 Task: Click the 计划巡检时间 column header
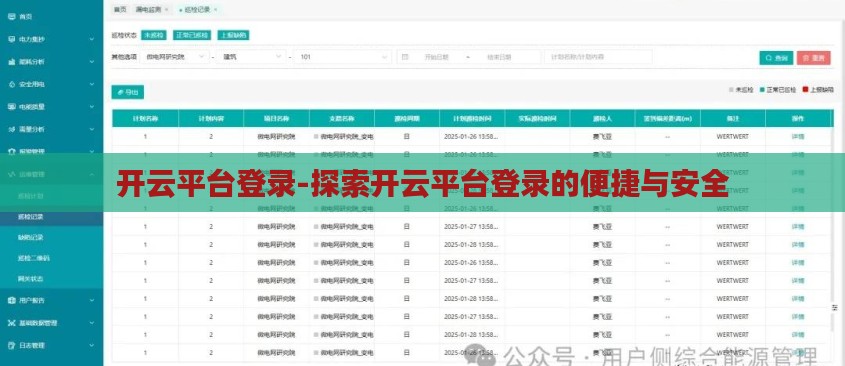point(472,119)
